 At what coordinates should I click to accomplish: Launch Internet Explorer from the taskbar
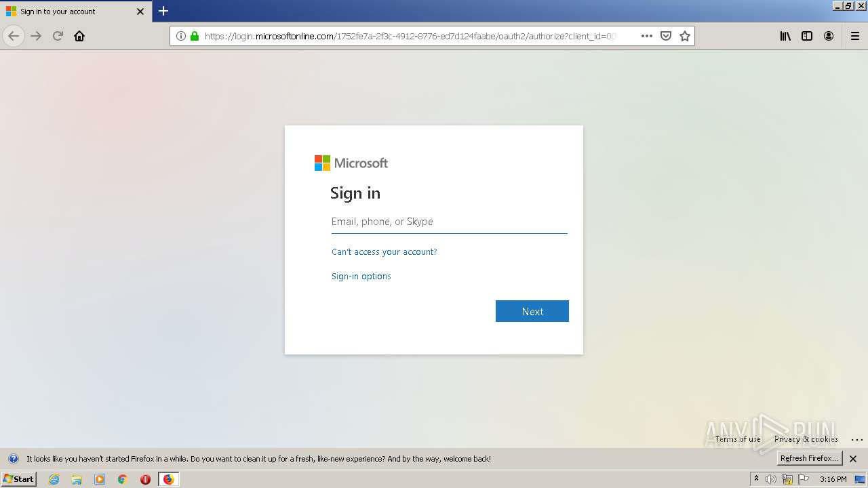54,479
